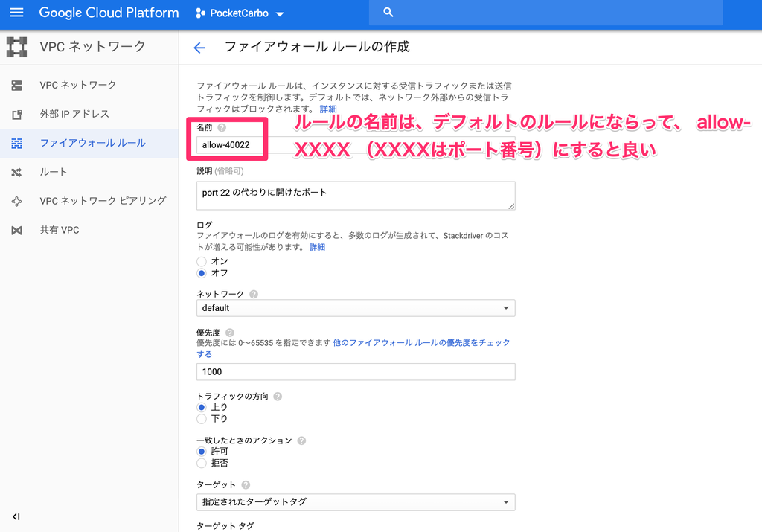Click the VPC ネットワーク ピアリング icon
This screenshot has height=532, width=762.
(18, 201)
